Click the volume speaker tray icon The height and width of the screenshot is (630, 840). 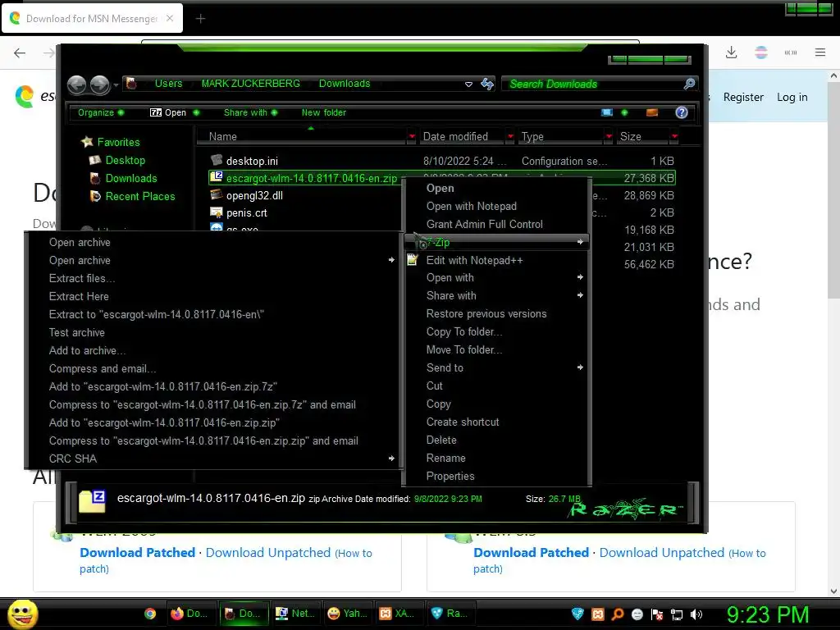696,614
